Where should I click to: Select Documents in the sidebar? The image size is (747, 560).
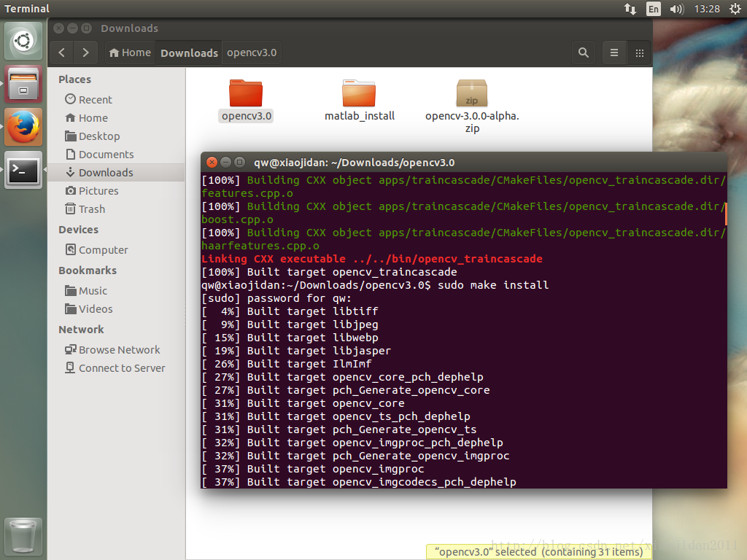click(106, 155)
